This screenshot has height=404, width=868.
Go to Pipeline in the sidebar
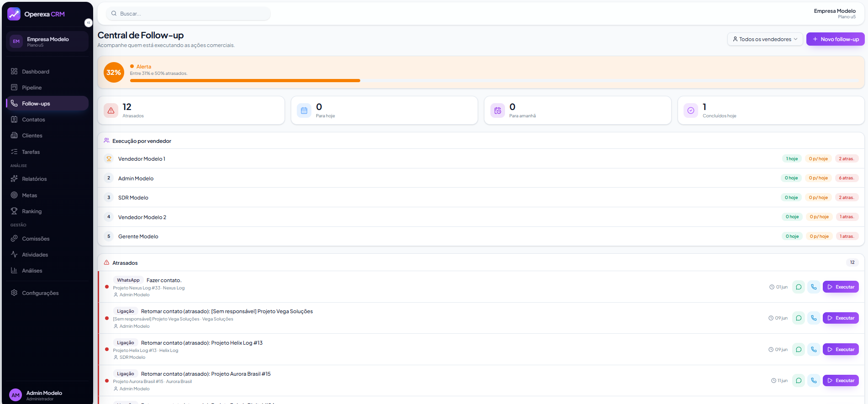click(x=47, y=88)
